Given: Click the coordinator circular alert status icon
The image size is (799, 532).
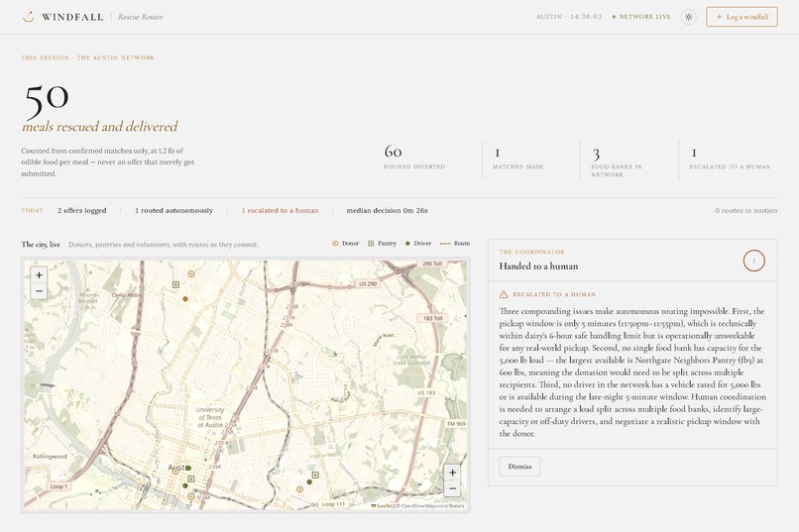Looking at the screenshot, I should pyautogui.click(x=753, y=261).
